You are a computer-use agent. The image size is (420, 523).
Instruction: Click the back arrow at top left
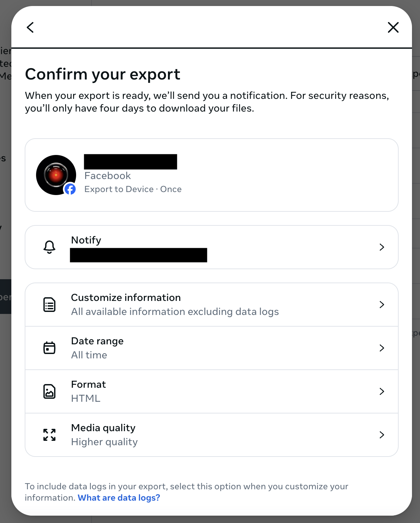[x=30, y=27]
